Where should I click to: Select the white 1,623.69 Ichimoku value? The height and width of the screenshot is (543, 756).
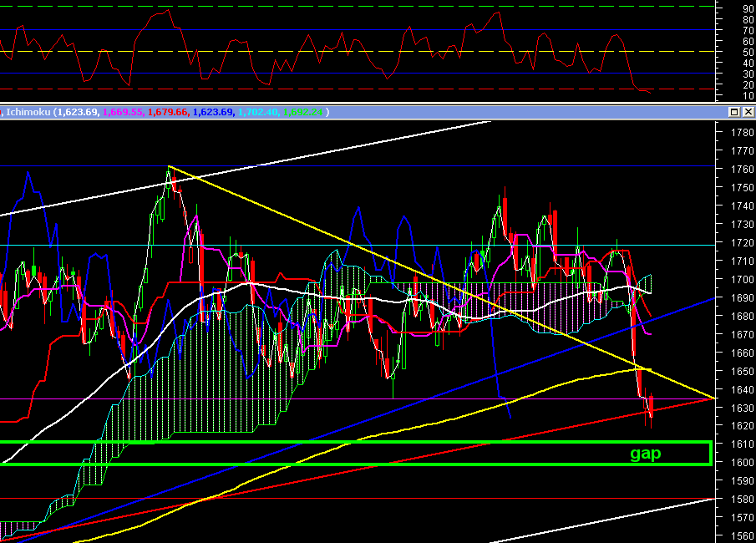(x=78, y=112)
